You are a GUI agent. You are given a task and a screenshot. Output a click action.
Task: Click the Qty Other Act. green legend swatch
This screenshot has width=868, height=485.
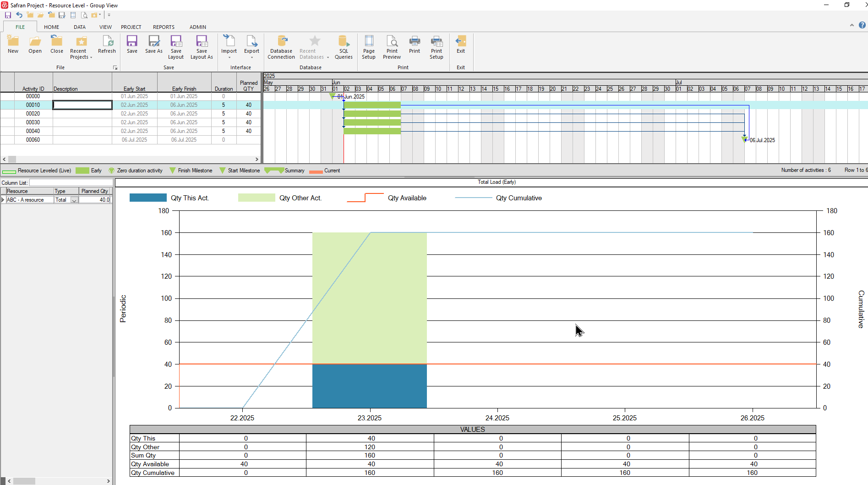[x=257, y=198]
